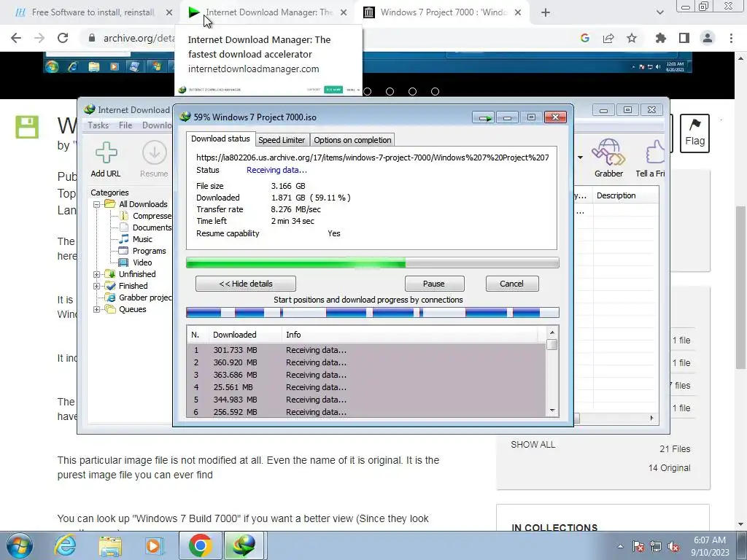
Task: Expand the Unfinished tree node
Action: click(x=97, y=274)
